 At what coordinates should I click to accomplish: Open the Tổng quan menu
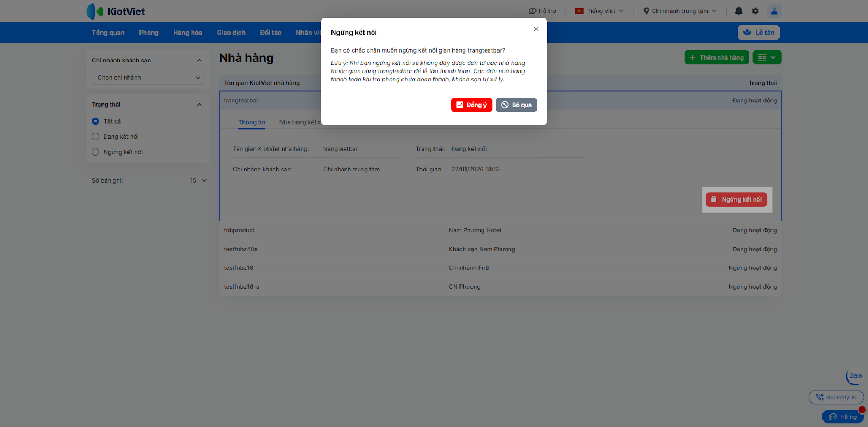tap(108, 33)
